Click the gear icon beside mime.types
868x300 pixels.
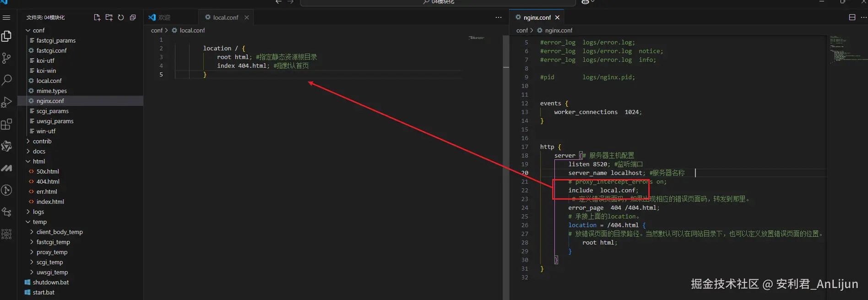pyautogui.click(x=31, y=91)
